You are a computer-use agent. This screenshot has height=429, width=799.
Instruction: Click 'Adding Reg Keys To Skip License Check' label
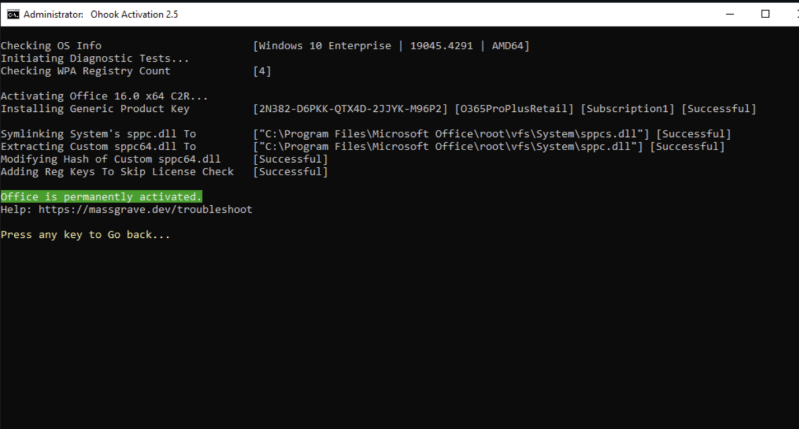[x=117, y=172]
